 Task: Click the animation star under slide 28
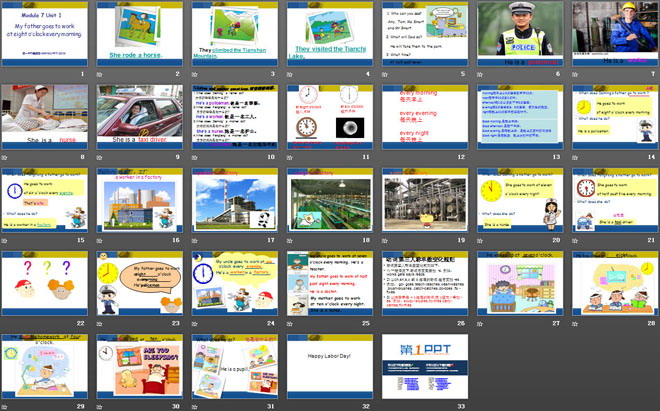click(x=575, y=324)
